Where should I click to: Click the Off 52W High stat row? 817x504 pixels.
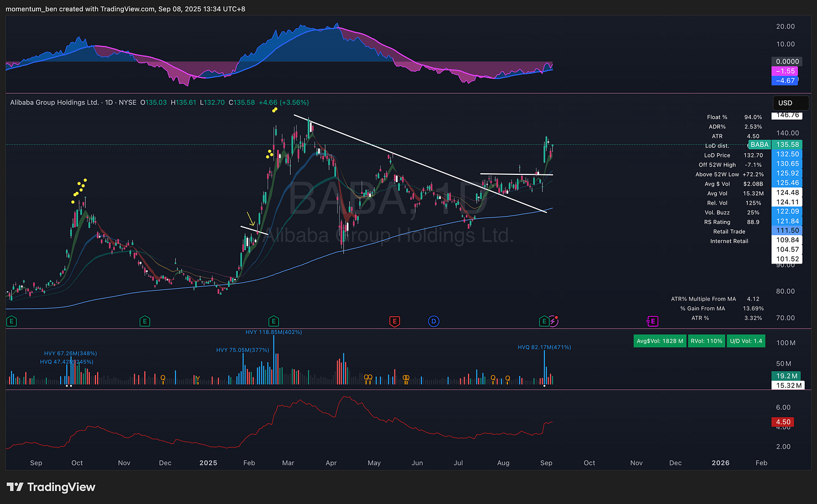732,165
